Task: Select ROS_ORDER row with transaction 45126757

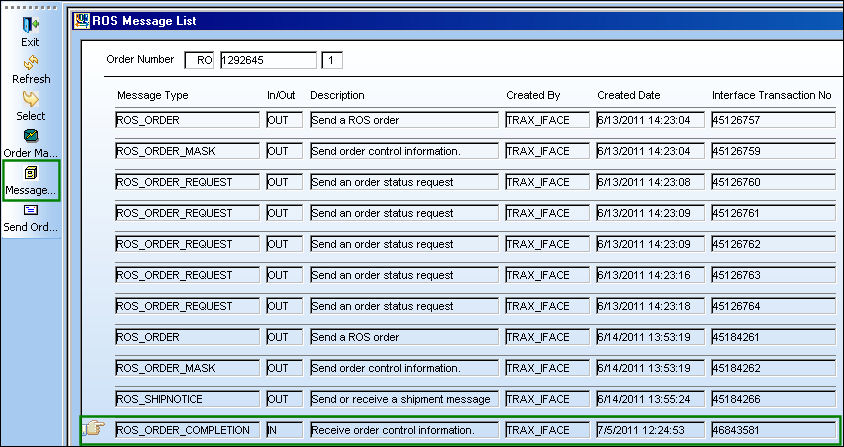Action: tap(475, 120)
